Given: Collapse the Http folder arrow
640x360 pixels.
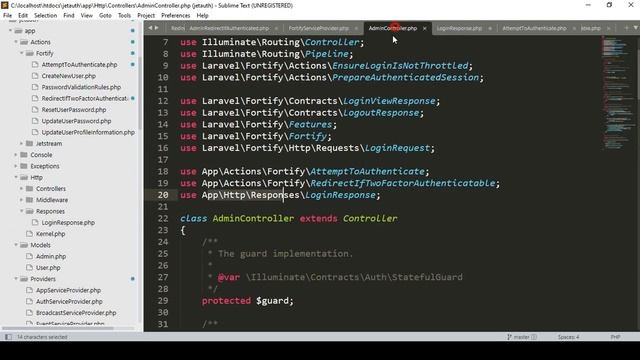Looking at the screenshot, I should (16, 178).
